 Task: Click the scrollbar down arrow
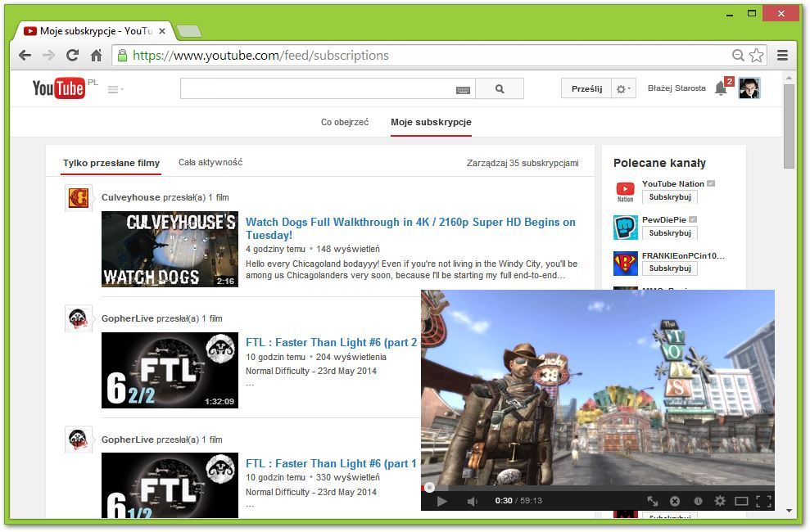tap(789, 511)
